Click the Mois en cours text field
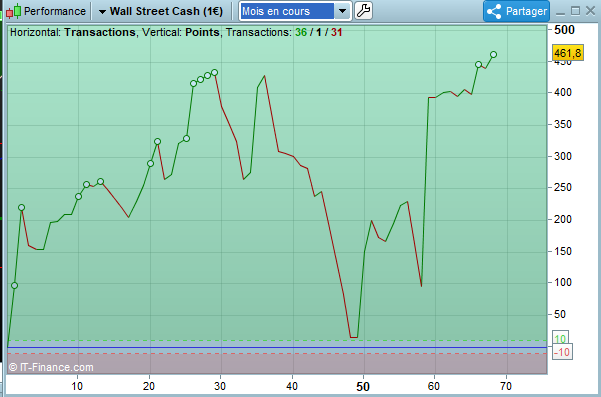The image size is (601, 397). [287, 11]
